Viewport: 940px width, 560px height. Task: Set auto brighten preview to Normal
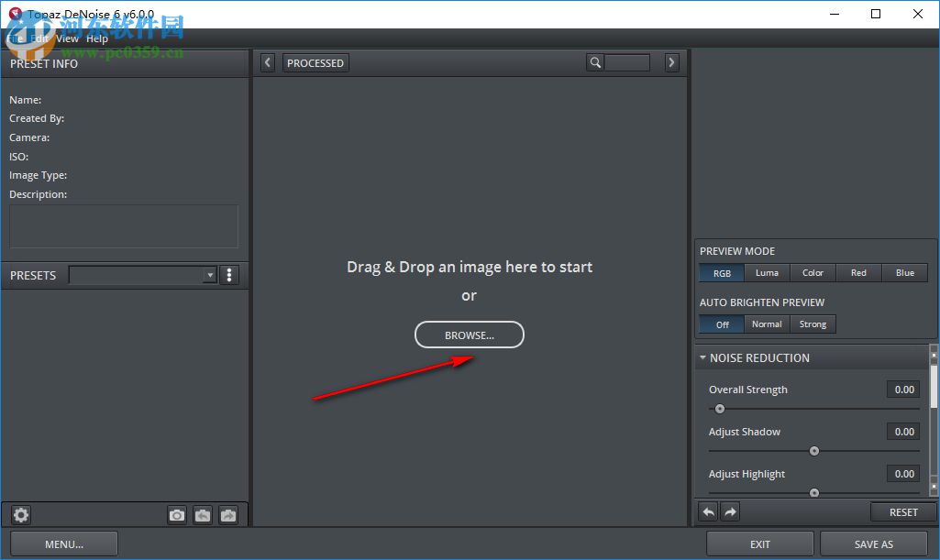coord(767,324)
